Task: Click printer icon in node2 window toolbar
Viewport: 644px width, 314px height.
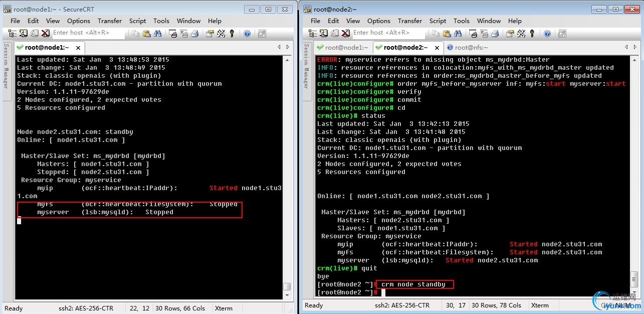Action: coord(495,33)
